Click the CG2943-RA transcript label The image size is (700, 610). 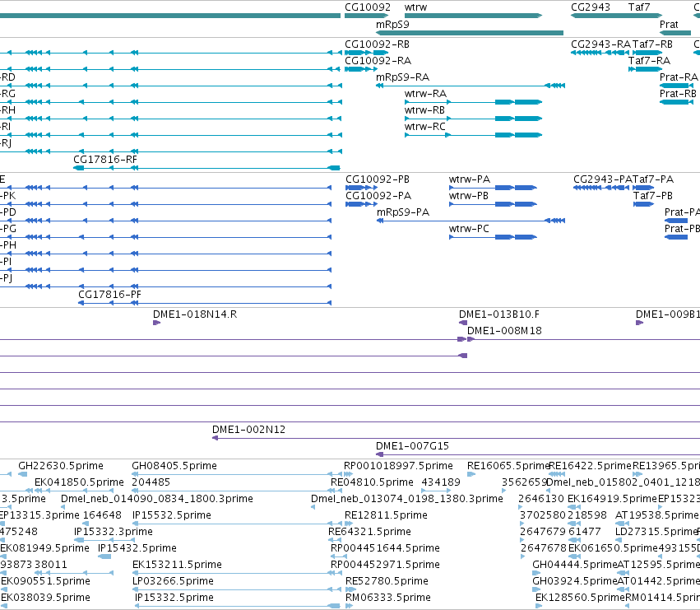pos(601,44)
